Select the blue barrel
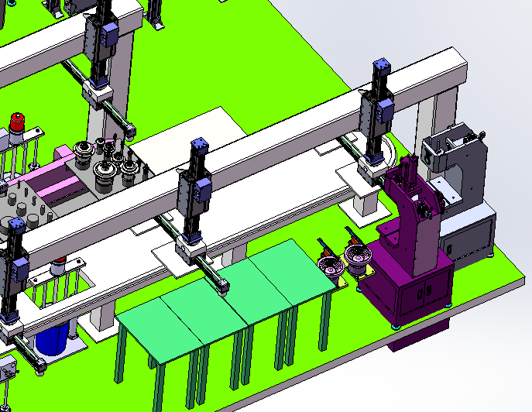Image resolution: width=532 pixels, height=412 pixels. click(53, 338)
